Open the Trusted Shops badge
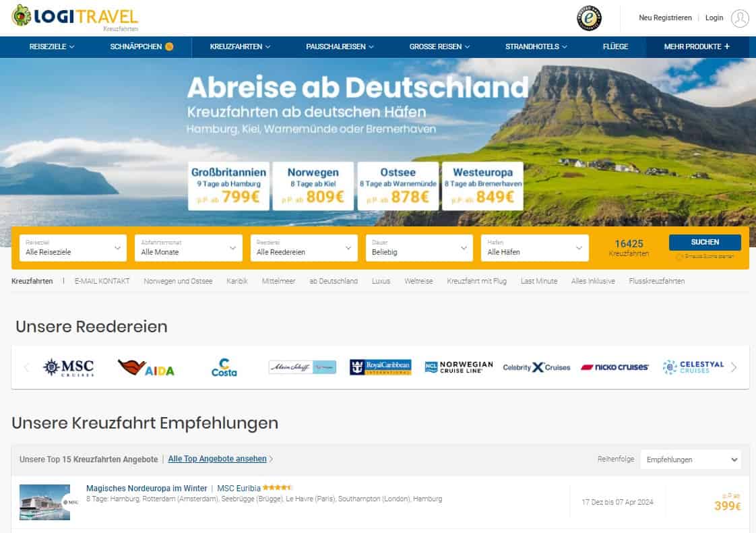This screenshot has width=756, height=533. 589,18
